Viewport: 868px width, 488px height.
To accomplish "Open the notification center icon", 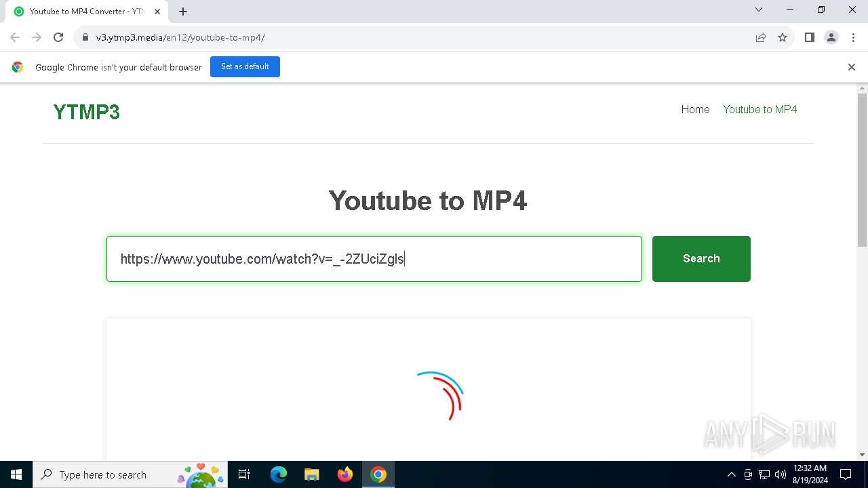I will click(x=846, y=474).
